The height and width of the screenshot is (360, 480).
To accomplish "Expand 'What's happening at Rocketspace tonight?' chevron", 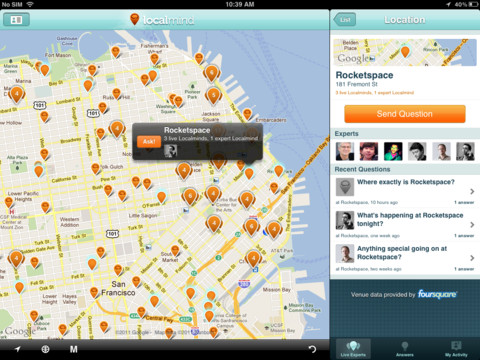I will [472, 225].
